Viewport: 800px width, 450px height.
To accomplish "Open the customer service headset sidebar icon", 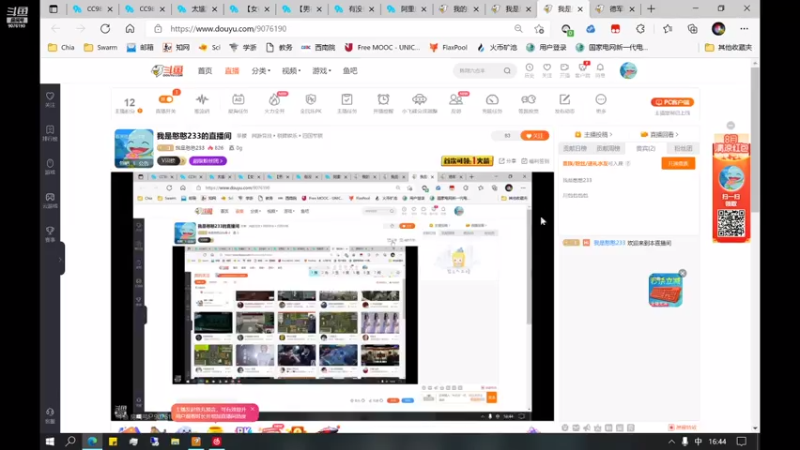I will [x=50, y=415].
